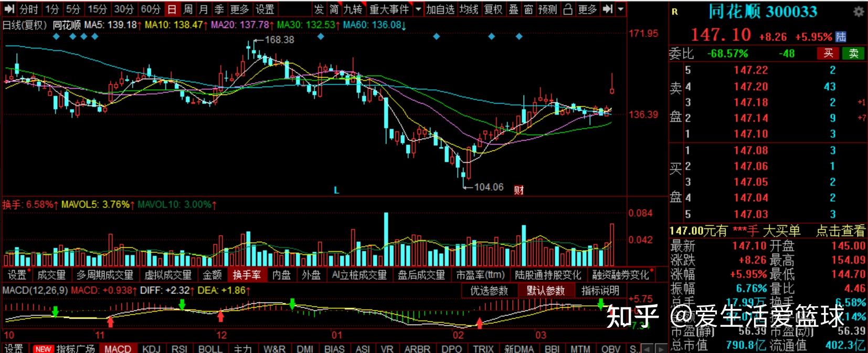The width and height of the screenshot is (868, 353).
Task: Select the W&R indicator tab
Action: tap(274, 349)
